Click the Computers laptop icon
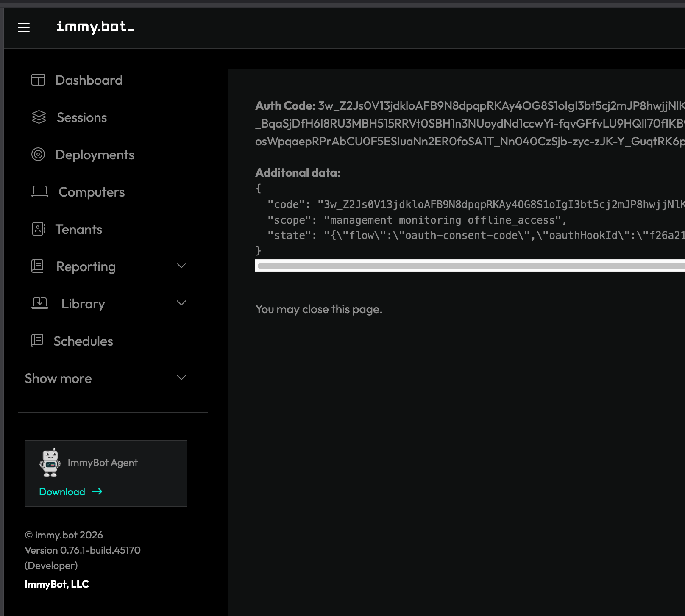685x616 pixels. [x=40, y=192]
